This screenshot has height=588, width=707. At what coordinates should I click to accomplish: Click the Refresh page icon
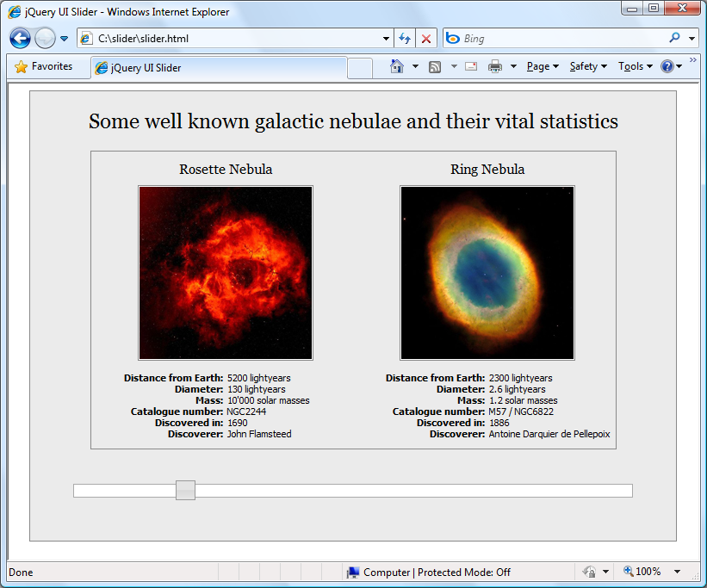point(405,39)
